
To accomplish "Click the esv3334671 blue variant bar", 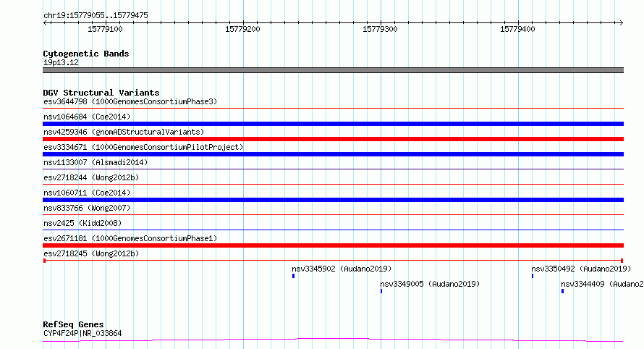I will point(333,154).
